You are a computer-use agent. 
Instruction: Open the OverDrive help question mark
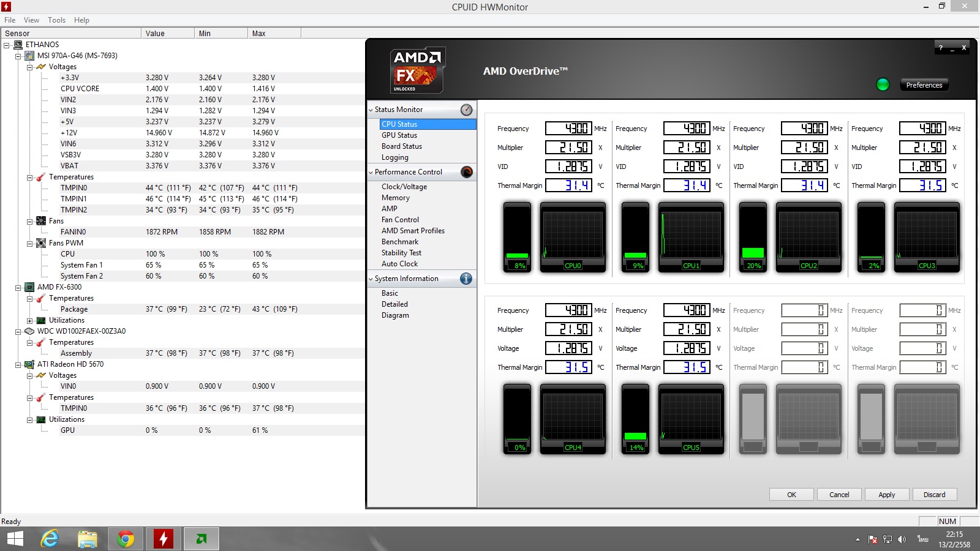click(941, 48)
